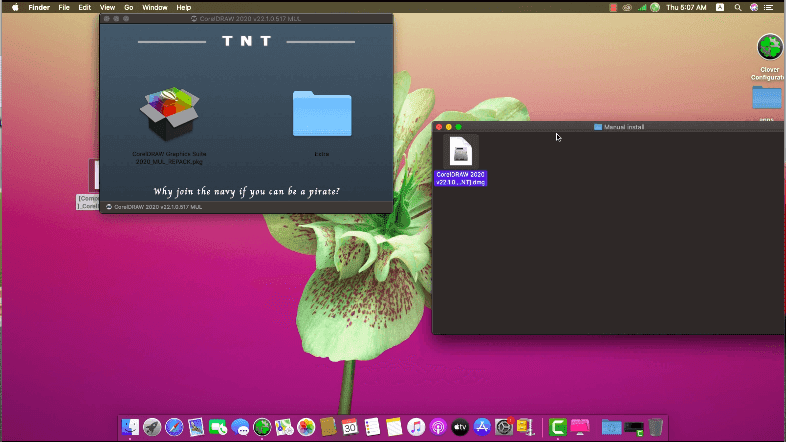Open Reminders in the Dock
The width and height of the screenshot is (786, 442).
point(372,427)
